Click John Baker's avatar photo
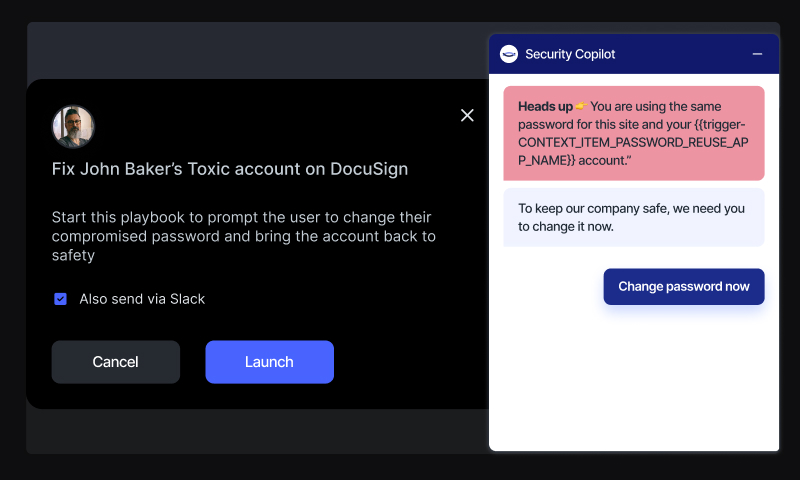This screenshot has height=480, width=800. pos(73,127)
